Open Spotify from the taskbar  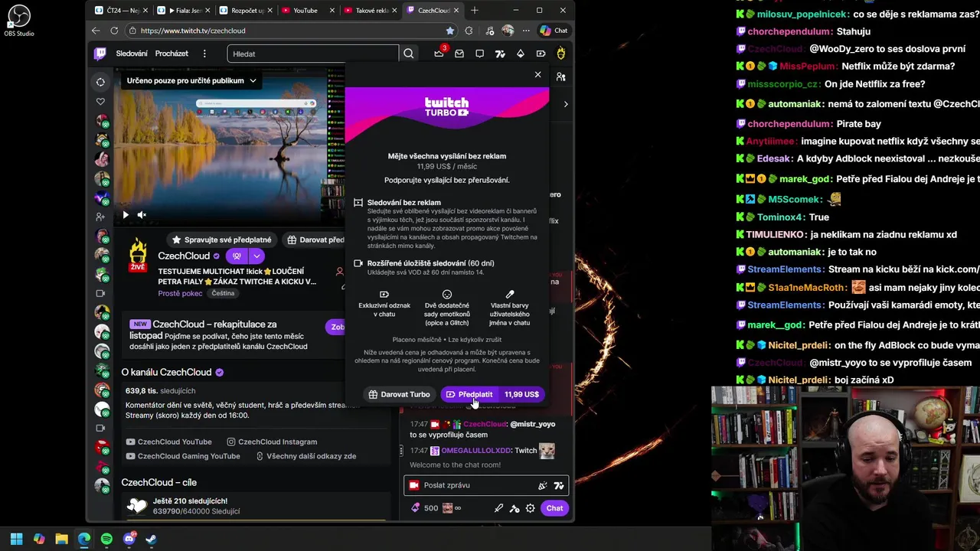pyautogui.click(x=106, y=539)
